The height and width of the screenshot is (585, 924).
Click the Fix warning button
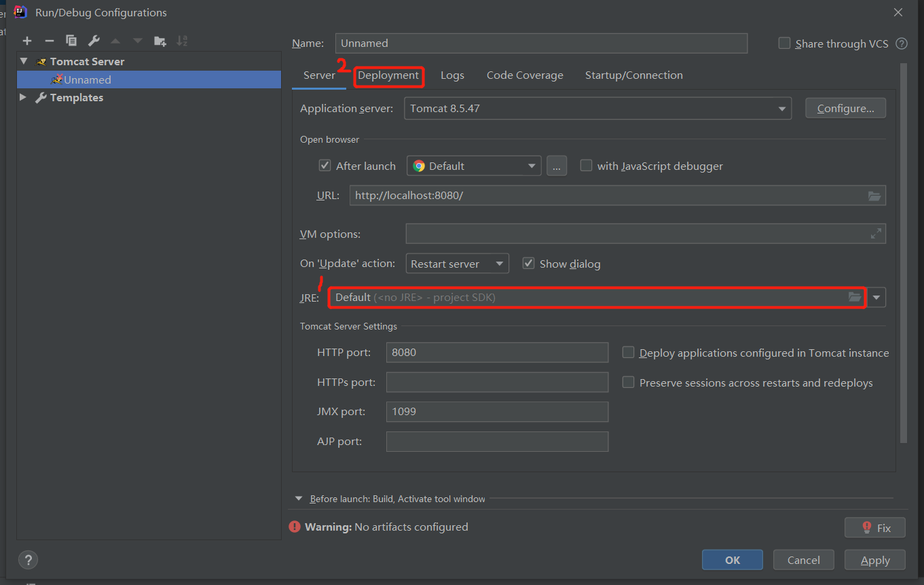pos(874,528)
